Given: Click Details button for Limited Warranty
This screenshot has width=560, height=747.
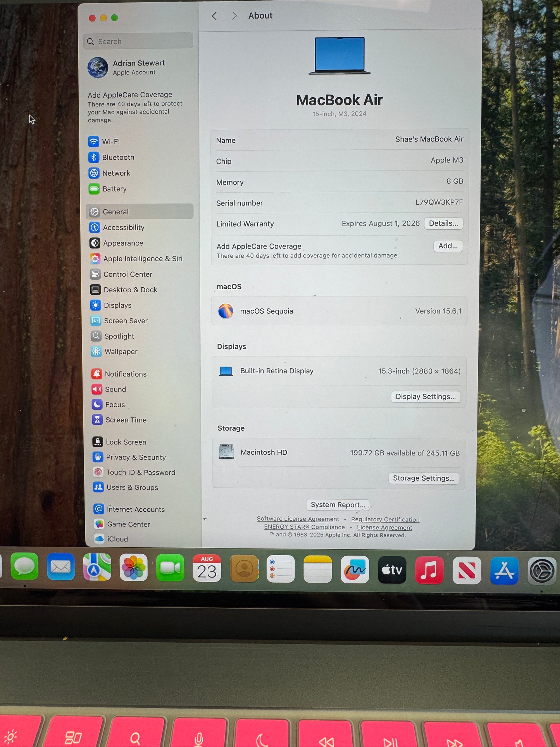Looking at the screenshot, I should click(x=443, y=223).
